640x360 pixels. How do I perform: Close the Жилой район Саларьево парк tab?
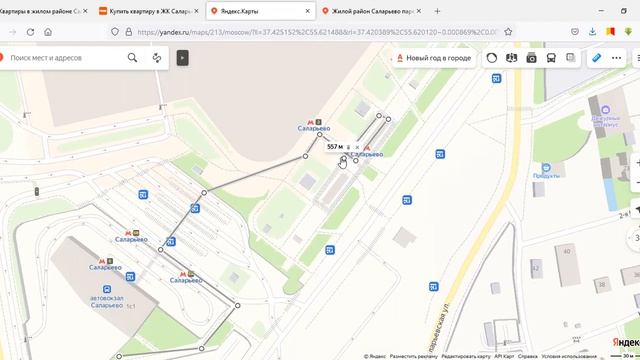tap(418, 11)
